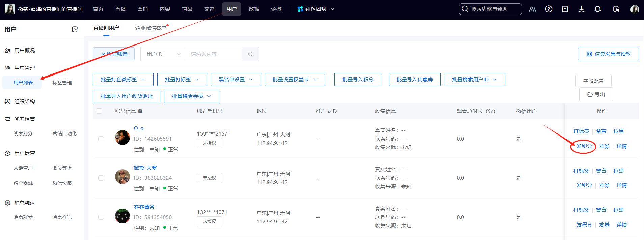Open 会员等级 in sidebar
The height and width of the screenshot is (240, 644).
tap(62, 168)
